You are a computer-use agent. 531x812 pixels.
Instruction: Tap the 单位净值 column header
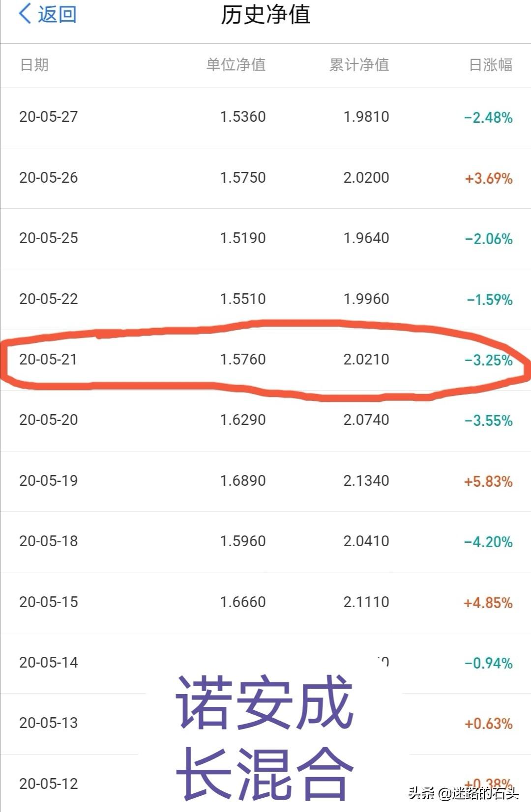tap(236, 65)
